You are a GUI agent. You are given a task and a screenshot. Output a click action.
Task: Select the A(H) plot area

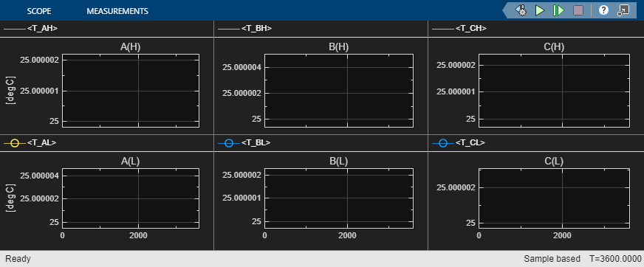[x=131, y=90]
